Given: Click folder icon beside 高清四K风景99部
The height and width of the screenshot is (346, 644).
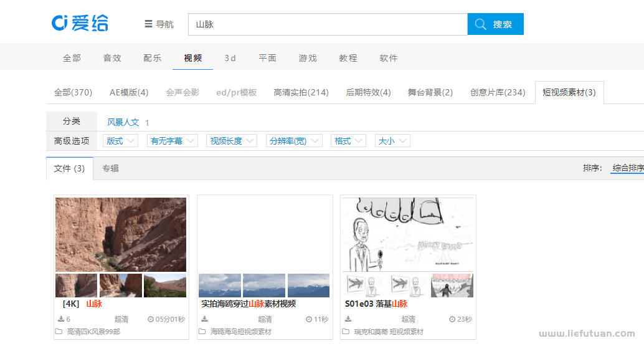Looking at the screenshot, I should click(x=59, y=331).
